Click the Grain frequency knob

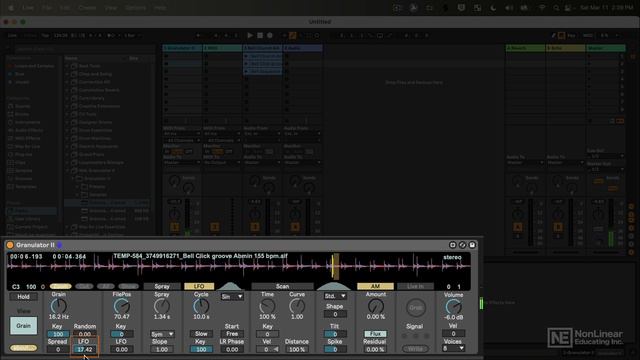tap(58, 306)
